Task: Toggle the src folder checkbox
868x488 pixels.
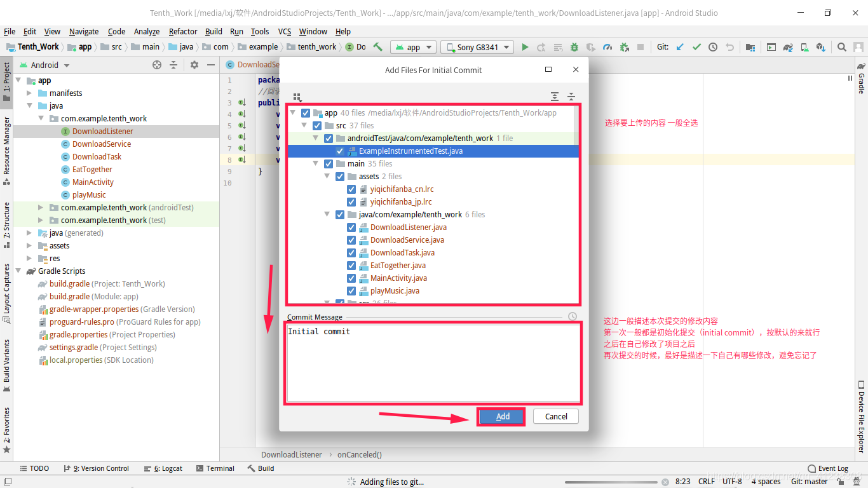Action: click(317, 126)
